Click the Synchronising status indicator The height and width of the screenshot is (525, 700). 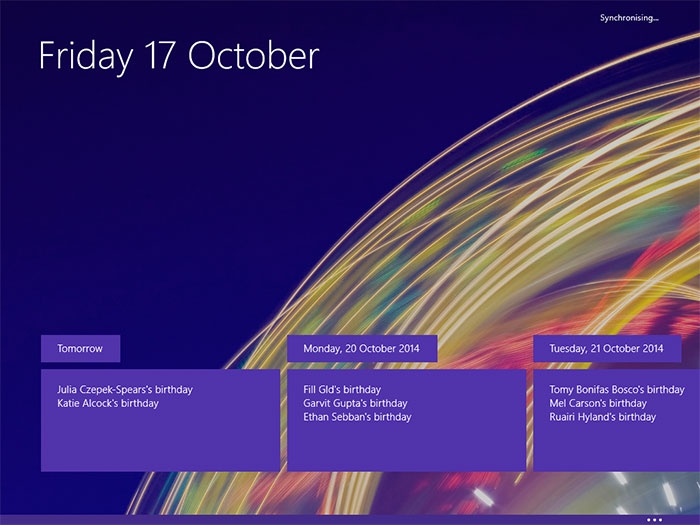click(629, 18)
